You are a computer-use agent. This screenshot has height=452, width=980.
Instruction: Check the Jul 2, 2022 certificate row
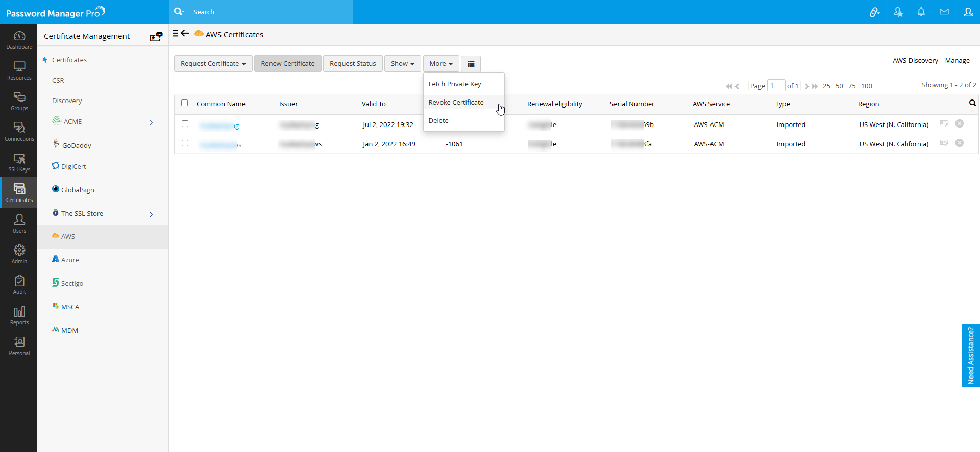[185, 124]
